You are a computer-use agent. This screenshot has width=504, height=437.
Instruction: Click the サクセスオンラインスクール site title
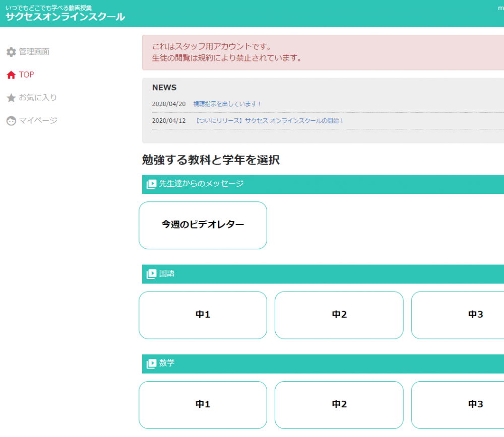(65, 17)
